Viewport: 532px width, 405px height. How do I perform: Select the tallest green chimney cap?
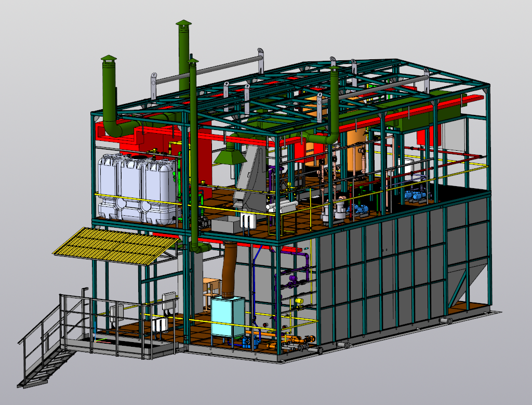[x=183, y=23]
